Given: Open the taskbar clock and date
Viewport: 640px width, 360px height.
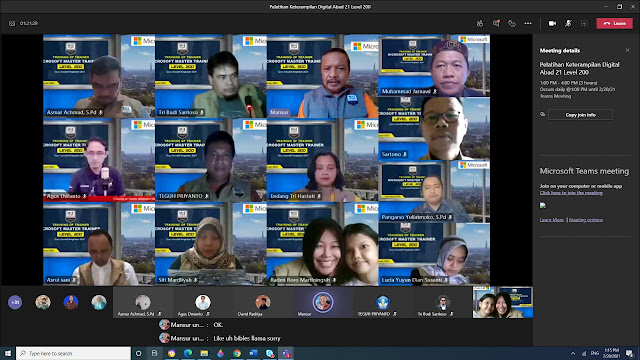Looking at the screenshot, I should (x=611, y=353).
